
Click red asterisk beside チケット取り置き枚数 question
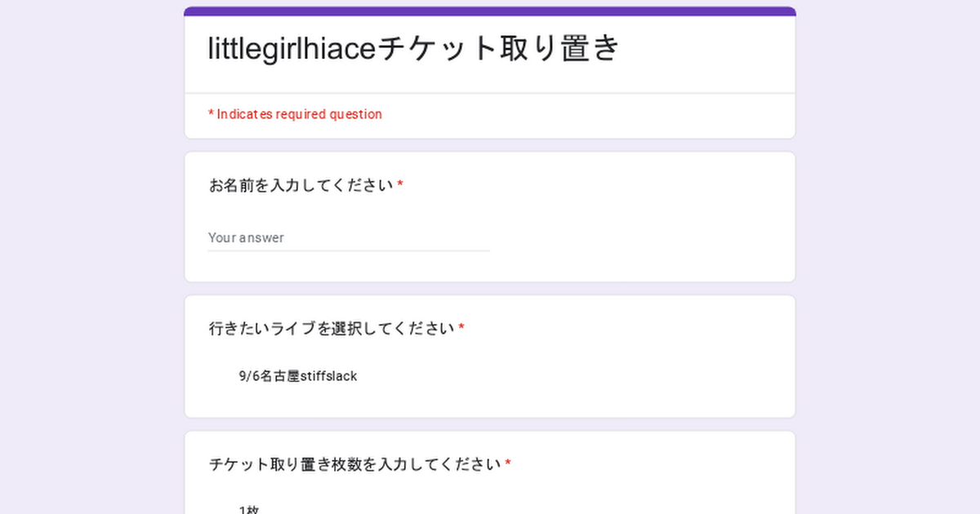tap(508, 463)
